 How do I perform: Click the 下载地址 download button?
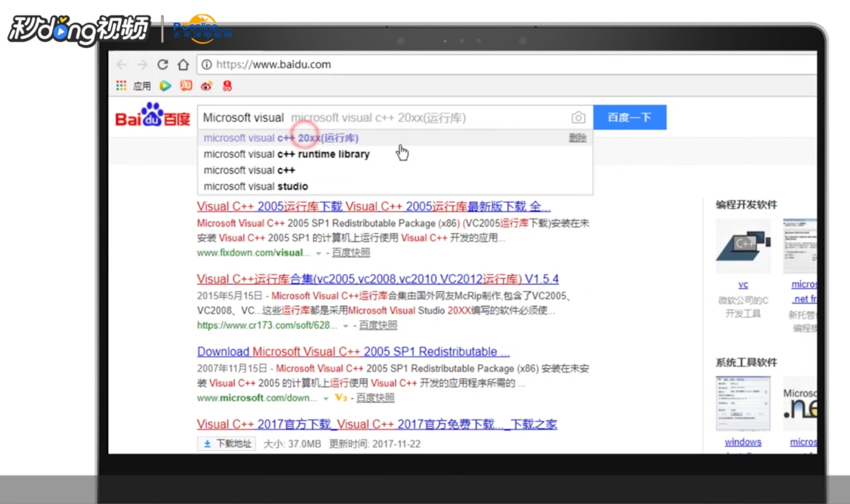226,444
